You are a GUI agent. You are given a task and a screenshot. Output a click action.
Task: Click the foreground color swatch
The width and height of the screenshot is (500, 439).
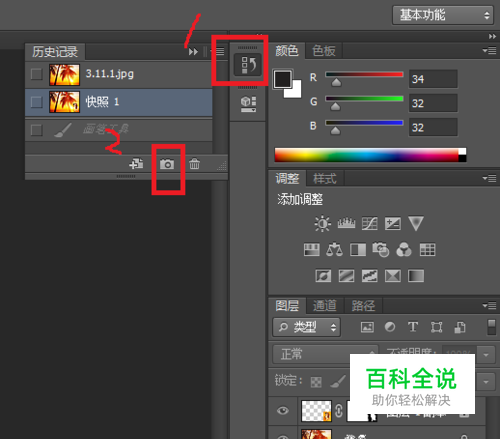(282, 79)
